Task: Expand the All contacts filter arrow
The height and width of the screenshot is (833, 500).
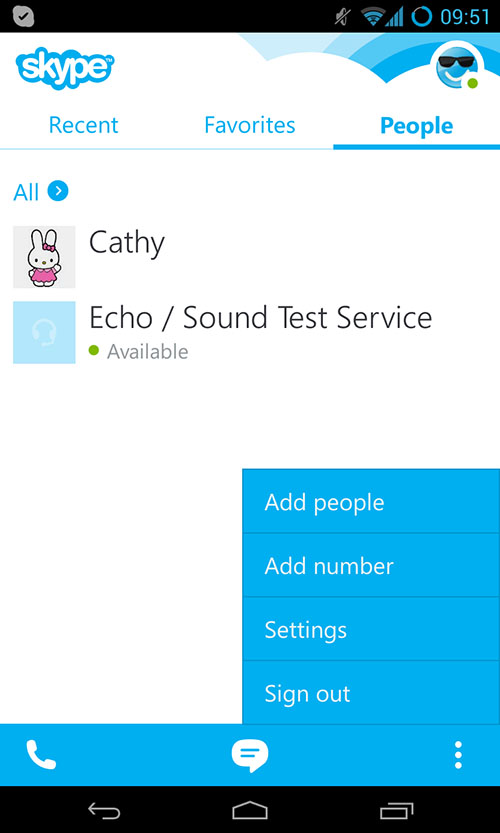Action: (58, 191)
